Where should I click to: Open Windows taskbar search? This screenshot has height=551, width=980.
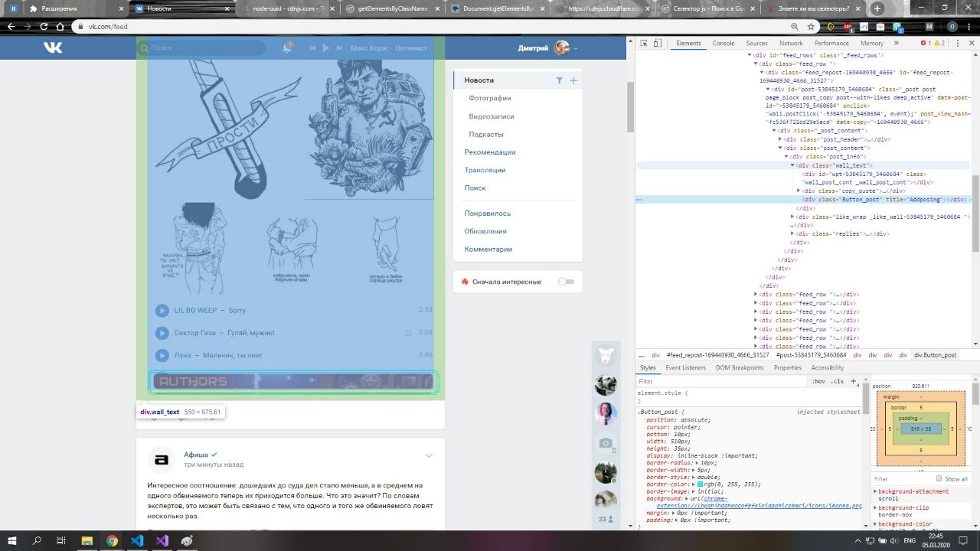point(37,540)
